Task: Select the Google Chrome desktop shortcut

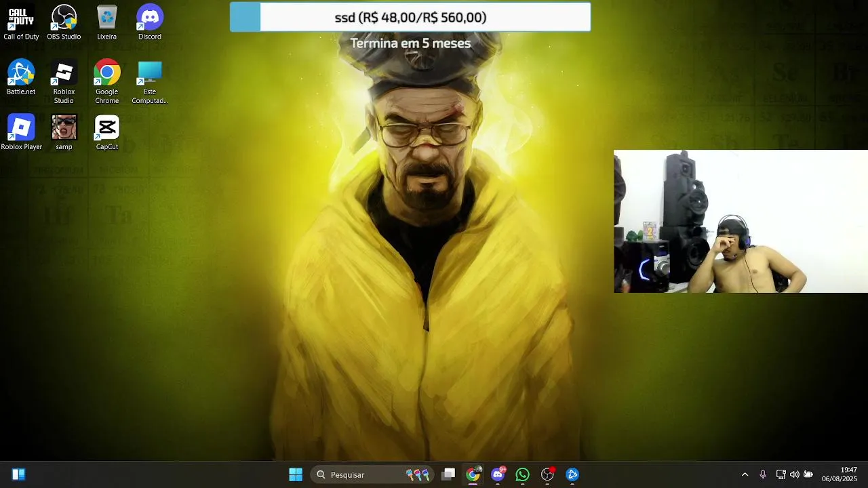Action: point(106,83)
